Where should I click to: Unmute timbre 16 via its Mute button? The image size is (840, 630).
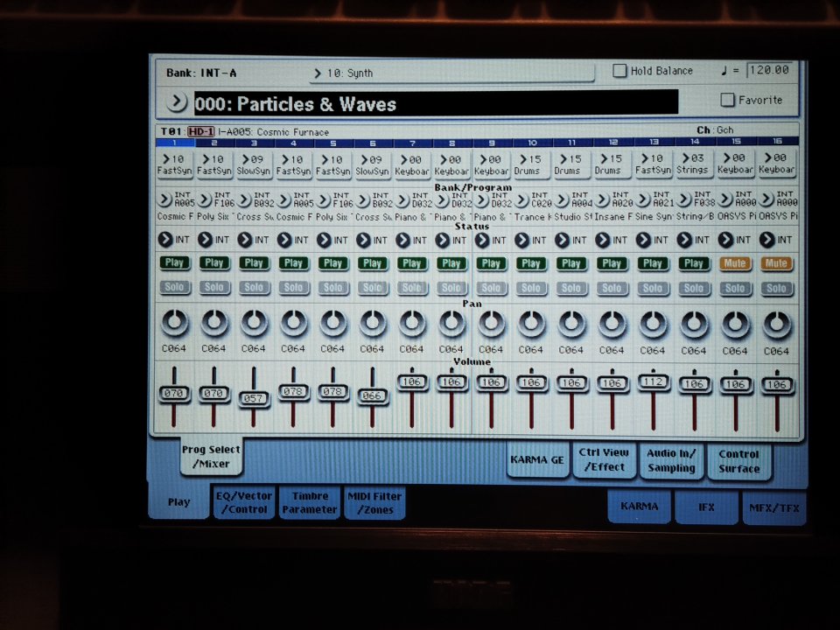click(x=776, y=263)
